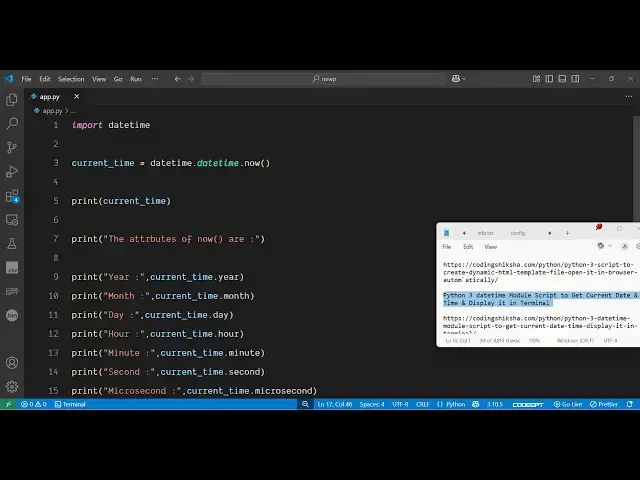Go back with the left arrow
The height and width of the screenshot is (480, 640).
(178, 79)
